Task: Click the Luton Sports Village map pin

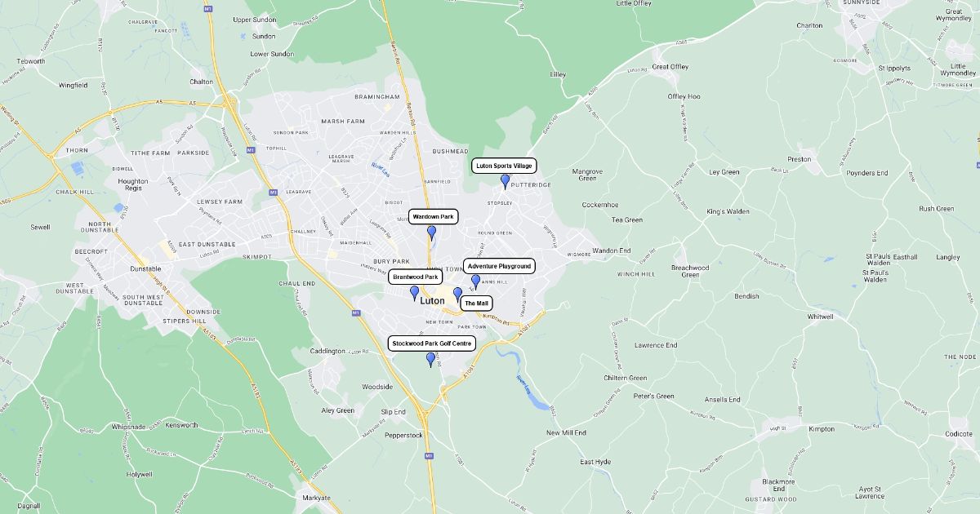Action: coord(505,181)
